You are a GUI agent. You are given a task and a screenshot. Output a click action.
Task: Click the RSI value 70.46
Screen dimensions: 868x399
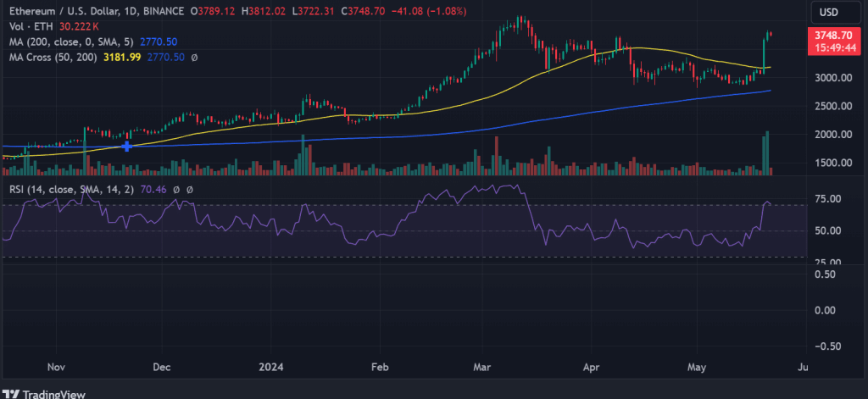coord(154,190)
